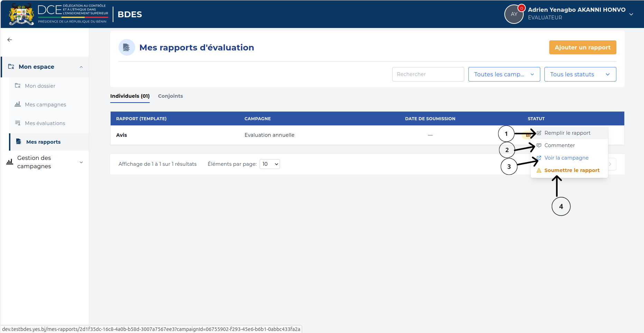
Task: Select Soumettre le rapport menu entry
Action: tap(569, 170)
